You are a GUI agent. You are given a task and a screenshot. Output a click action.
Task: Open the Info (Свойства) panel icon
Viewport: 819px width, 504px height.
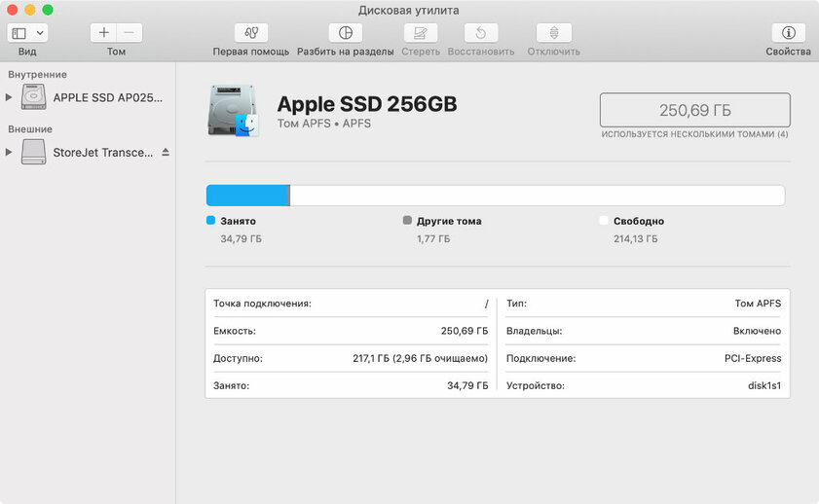tap(788, 33)
